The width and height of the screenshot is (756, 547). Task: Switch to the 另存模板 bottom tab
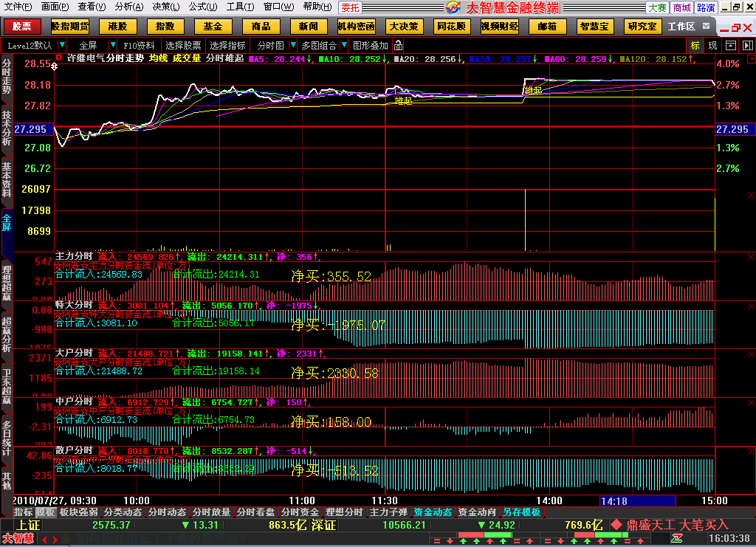tap(522, 512)
